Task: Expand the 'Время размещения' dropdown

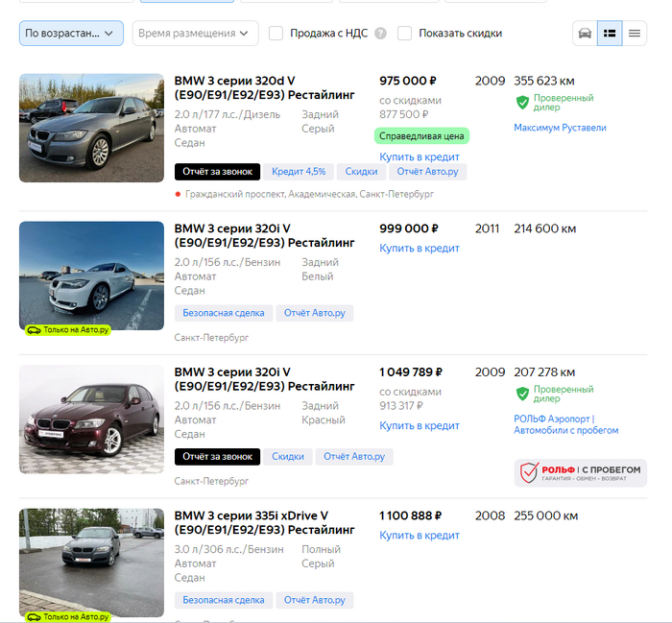Action: tap(195, 34)
